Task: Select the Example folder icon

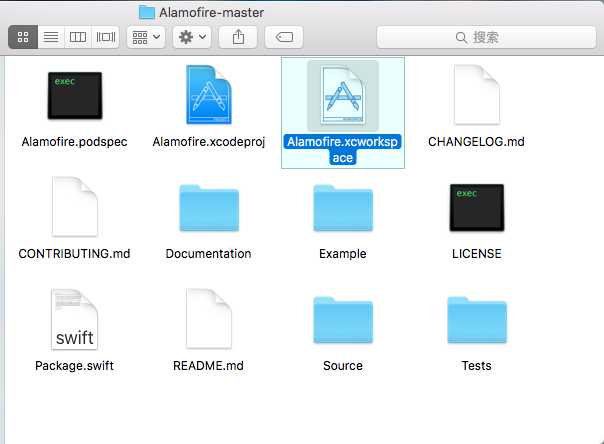Action: 343,208
